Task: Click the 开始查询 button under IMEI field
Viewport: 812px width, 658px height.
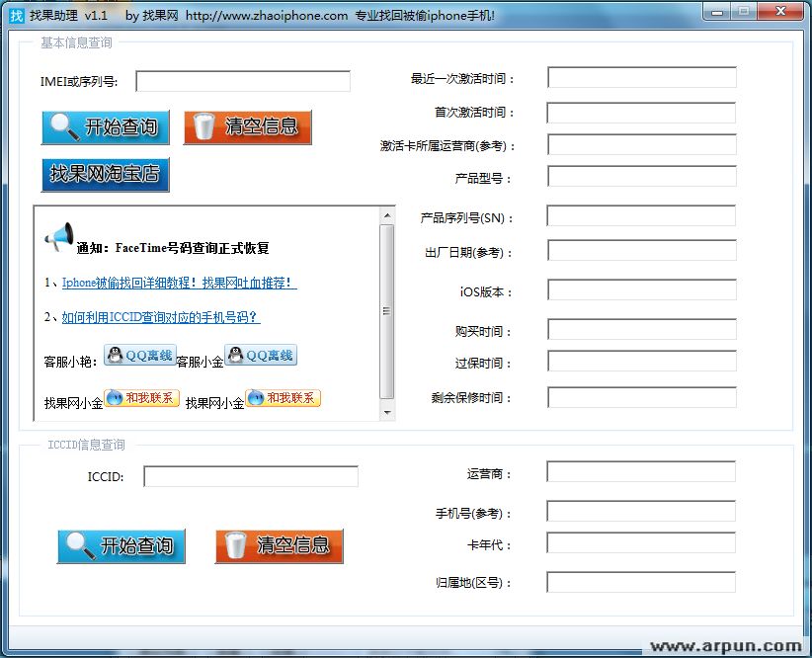Action: 106,127
